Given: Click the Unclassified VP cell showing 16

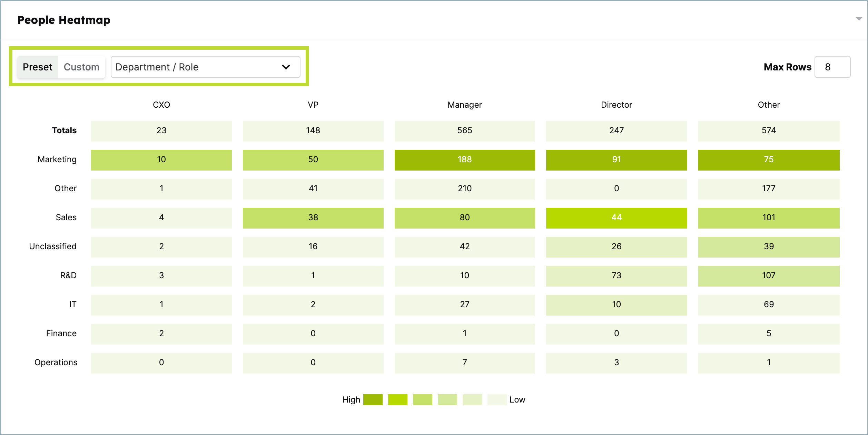Looking at the screenshot, I should coord(313,246).
